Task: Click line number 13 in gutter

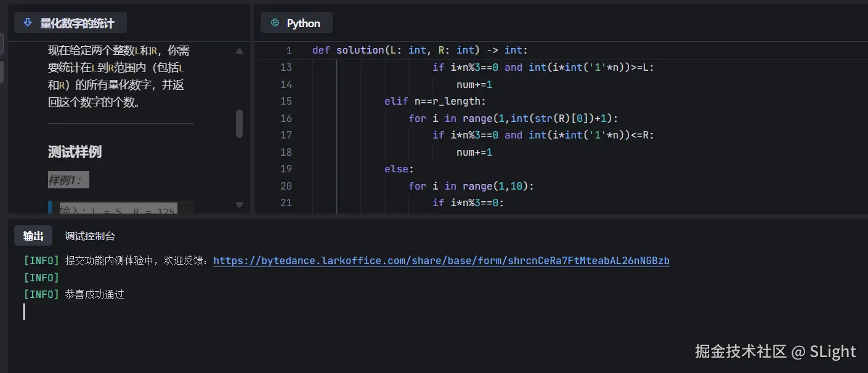Action: [x=286, y=67]
